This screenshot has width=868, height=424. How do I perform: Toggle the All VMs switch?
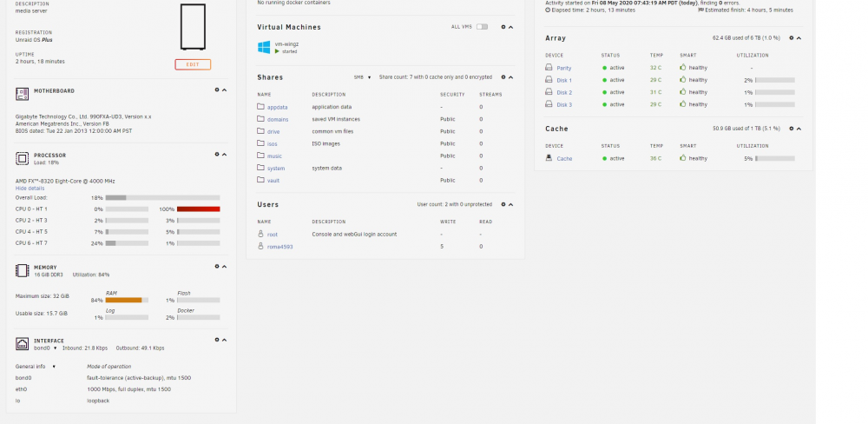[x=482, y=27]
